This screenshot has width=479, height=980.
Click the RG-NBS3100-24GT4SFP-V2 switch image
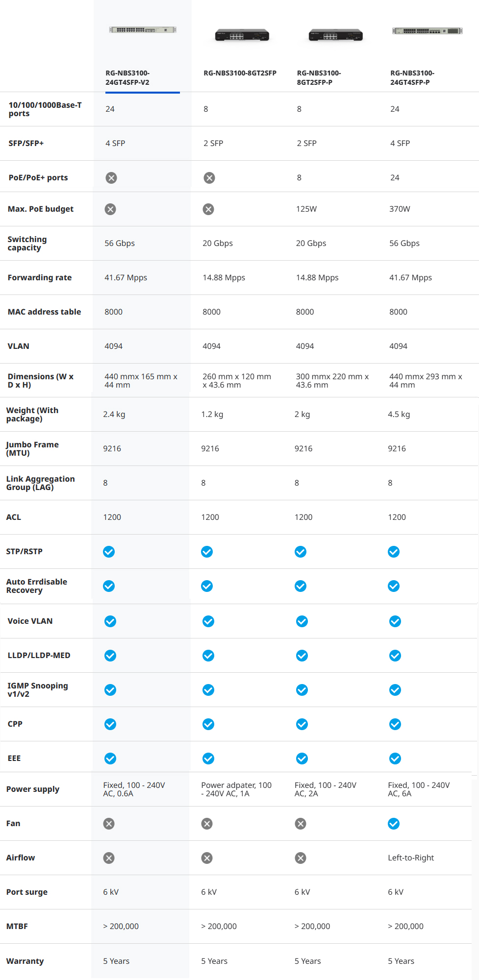143,30
